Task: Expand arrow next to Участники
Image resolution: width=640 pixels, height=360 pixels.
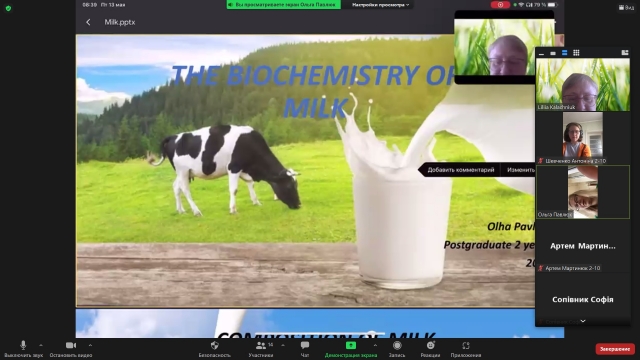Action: [x=283, y=345]
